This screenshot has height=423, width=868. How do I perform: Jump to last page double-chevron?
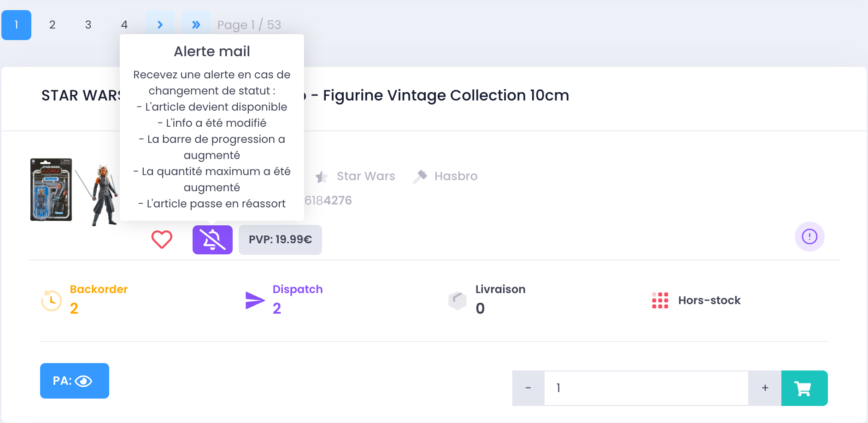tap(196, 23)
